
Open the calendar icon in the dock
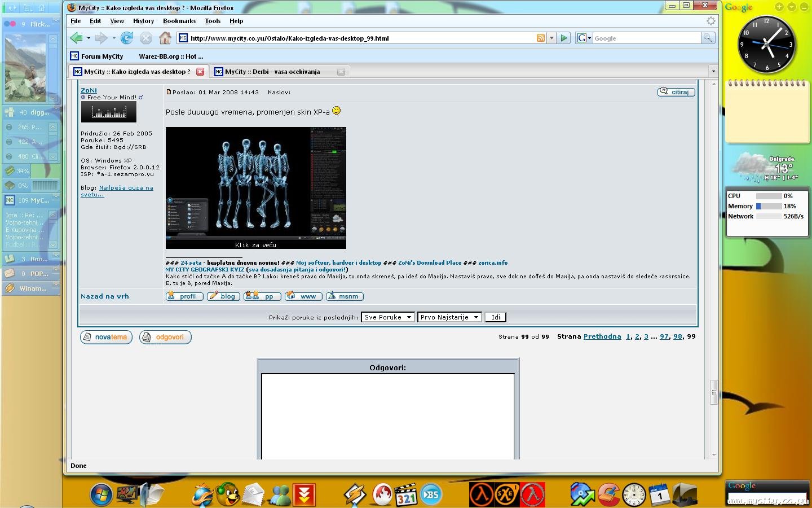tap(659, 494)
